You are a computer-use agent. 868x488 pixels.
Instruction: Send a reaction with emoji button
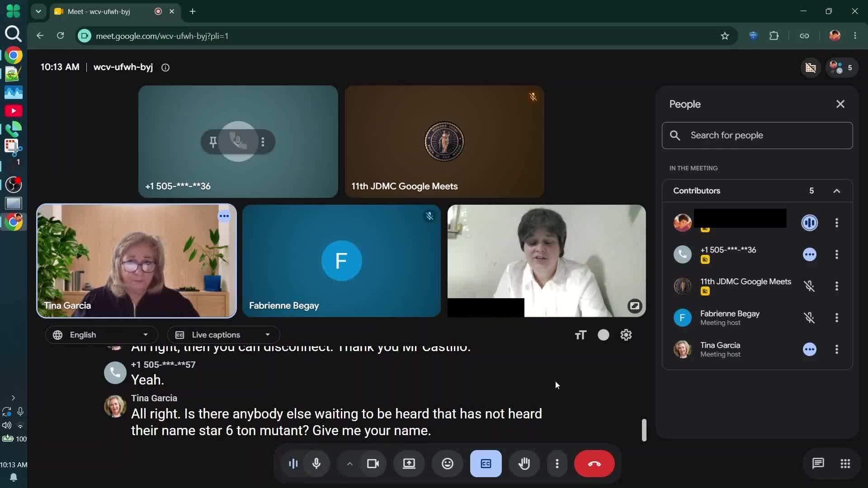coord(447,464)
